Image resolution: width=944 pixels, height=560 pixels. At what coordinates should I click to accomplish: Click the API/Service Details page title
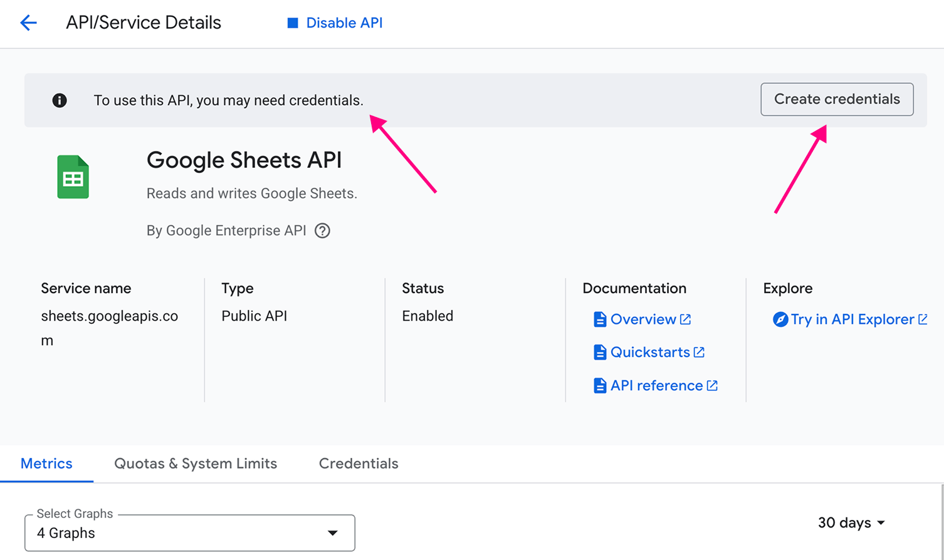[144, 23]
